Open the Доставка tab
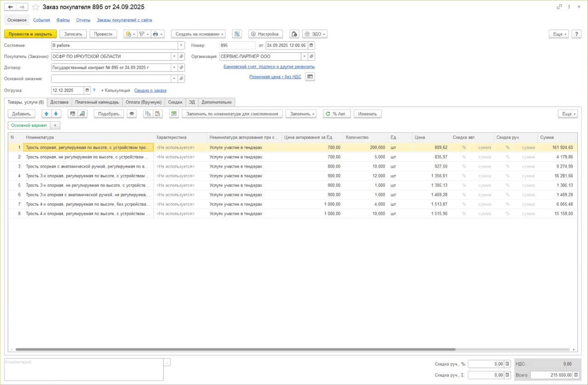588x385 pixels. pyautogui.click(x=59, y=102)
